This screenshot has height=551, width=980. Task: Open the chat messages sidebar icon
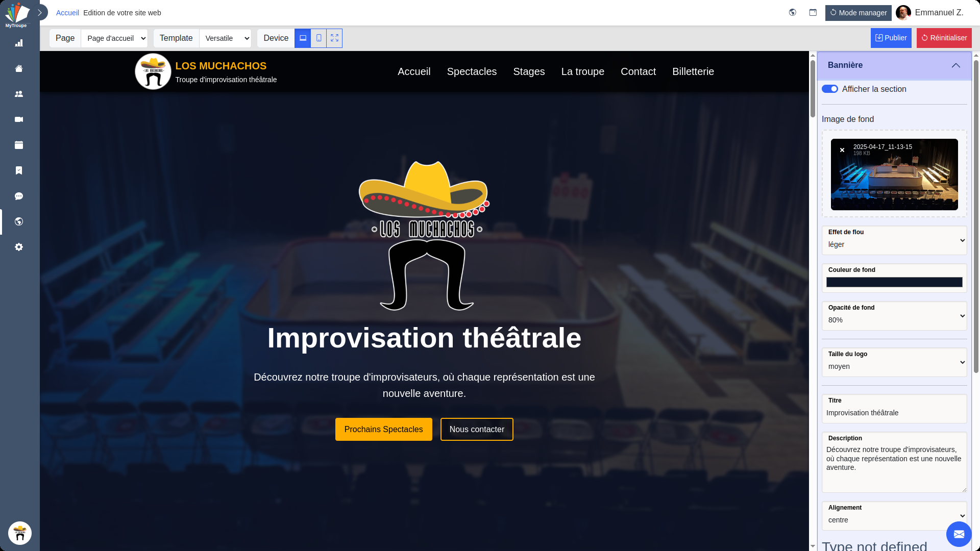19,196
